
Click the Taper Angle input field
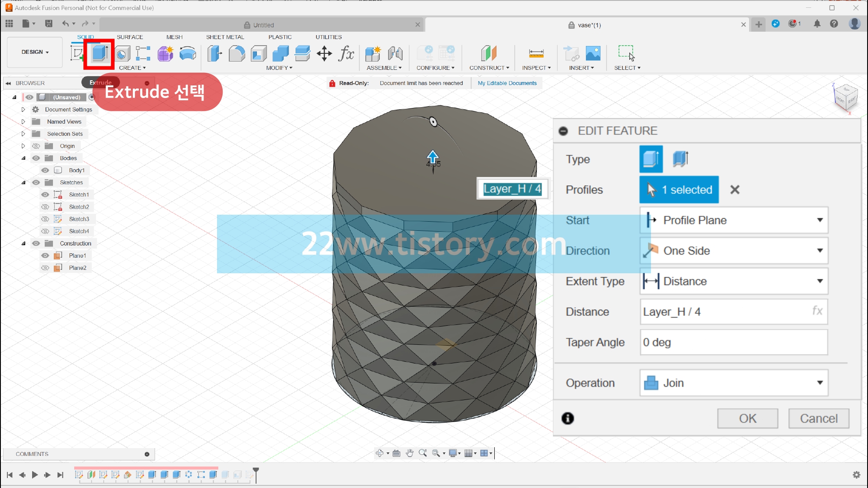[733, 342]
